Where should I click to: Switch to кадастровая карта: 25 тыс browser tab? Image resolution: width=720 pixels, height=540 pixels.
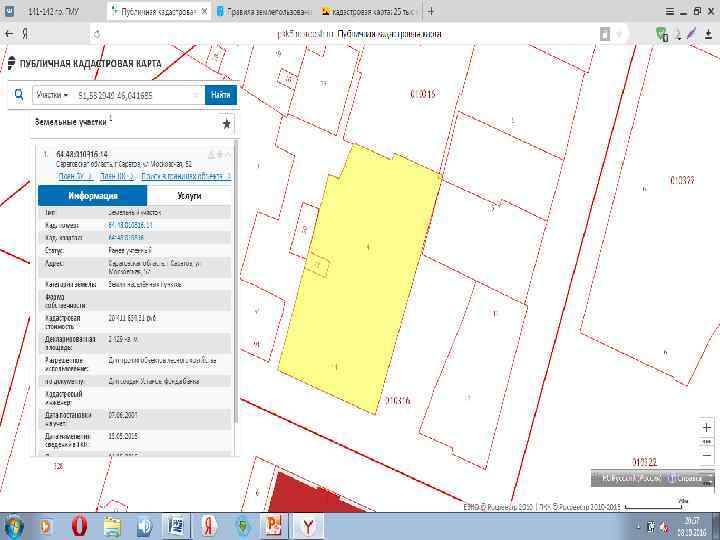tap(370, 11)
